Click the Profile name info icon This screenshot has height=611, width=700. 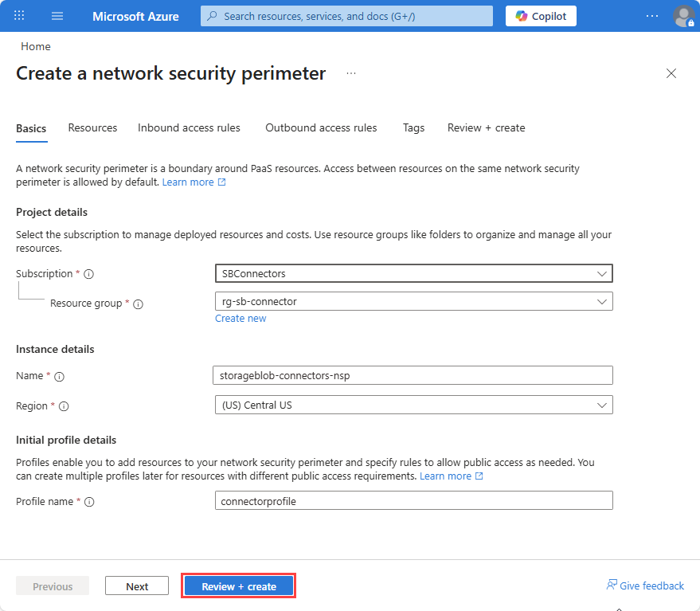point(89,502)
